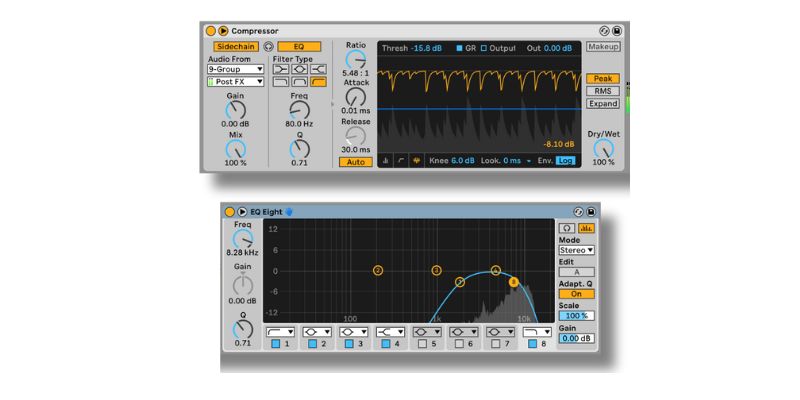Select filter dot 3 in EQ display
This screenshot has height=400, width=800.
point(436,270)
